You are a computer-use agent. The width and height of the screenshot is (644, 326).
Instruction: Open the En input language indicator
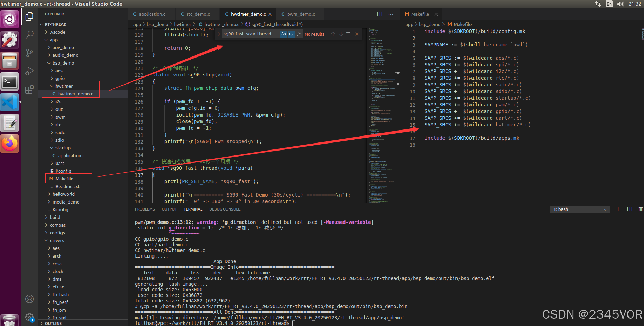coord(609,4)
